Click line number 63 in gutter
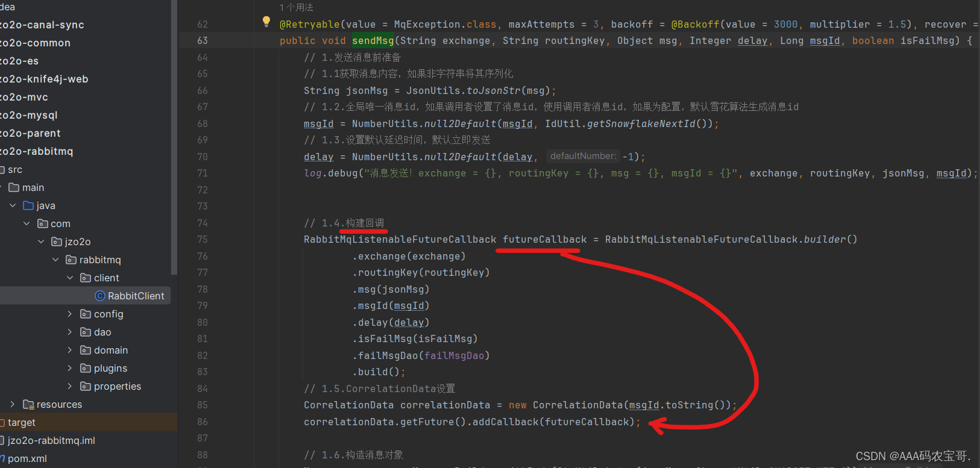 pyautogui.click(x=202, y=40)
